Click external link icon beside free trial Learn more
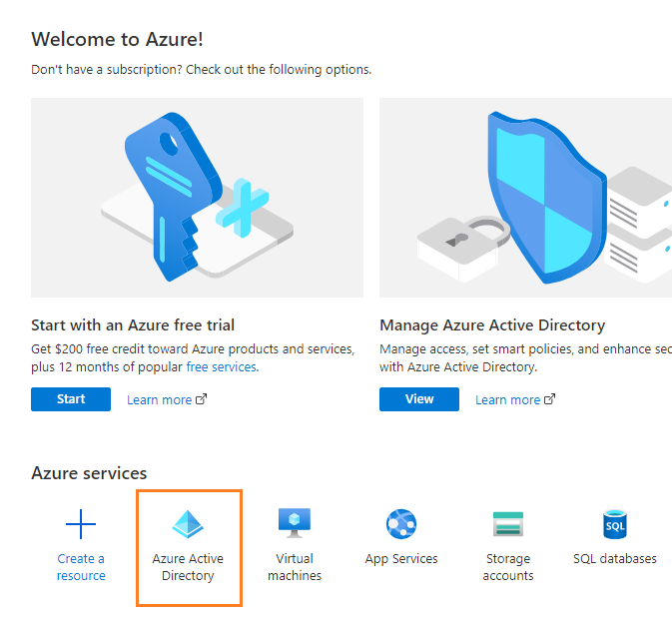Screen dimensions: 672x620 [202, 399]
